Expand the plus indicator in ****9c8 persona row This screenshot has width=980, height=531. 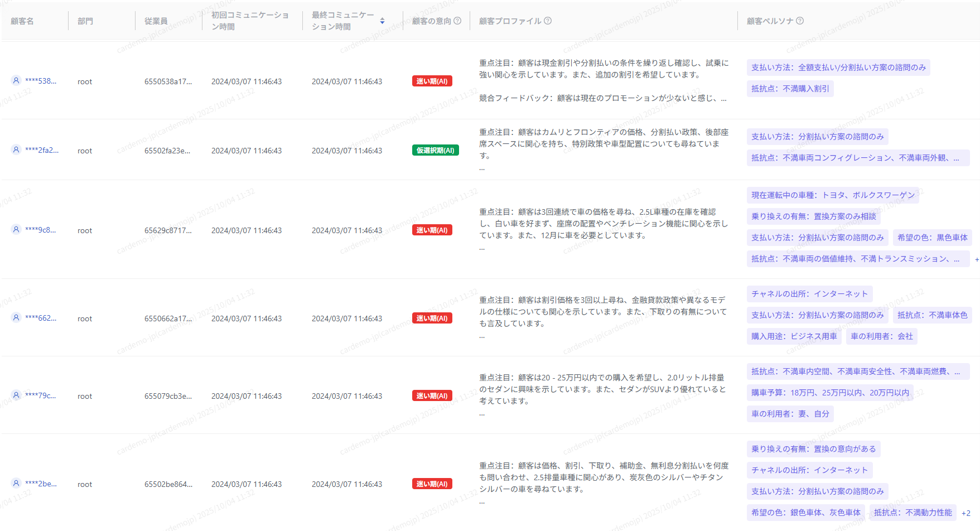(x=977, y=259)
